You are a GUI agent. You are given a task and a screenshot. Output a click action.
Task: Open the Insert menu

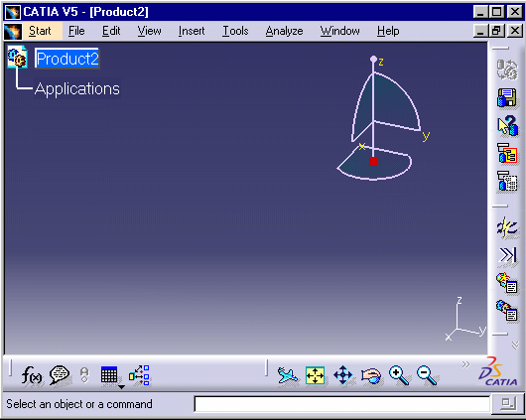[x=192, y=31]
